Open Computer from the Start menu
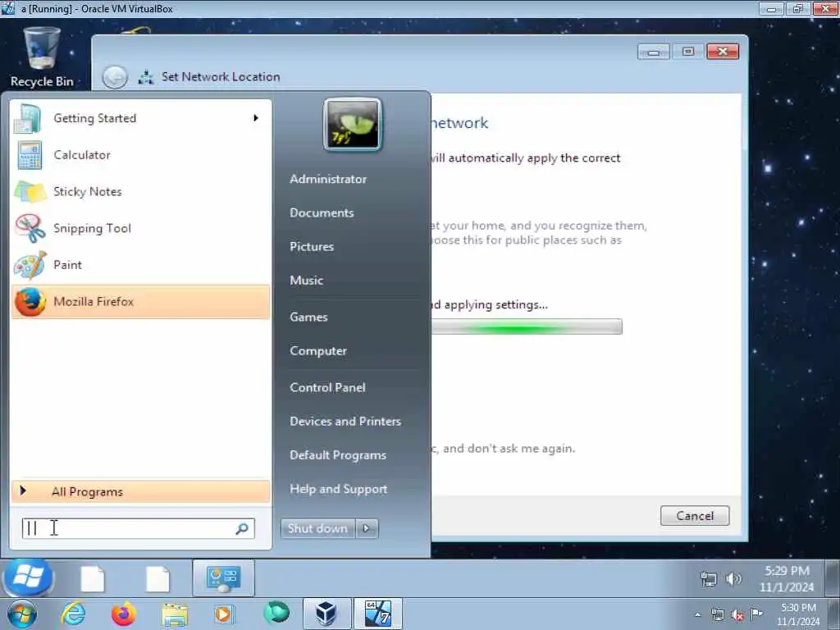 click(318, 351)
